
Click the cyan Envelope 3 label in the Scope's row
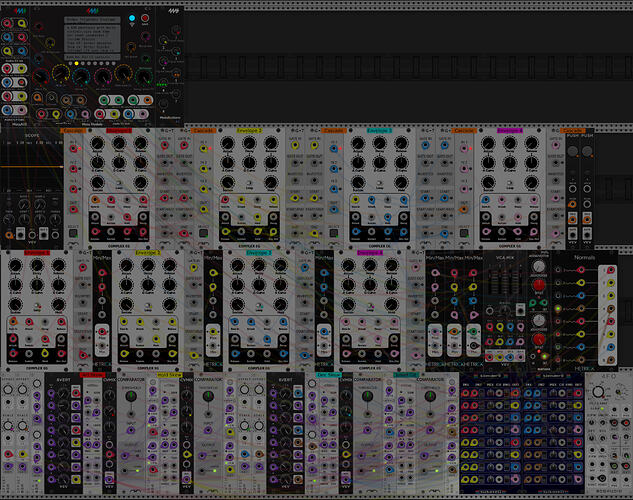pyautogui.click(x=379, y=131)
